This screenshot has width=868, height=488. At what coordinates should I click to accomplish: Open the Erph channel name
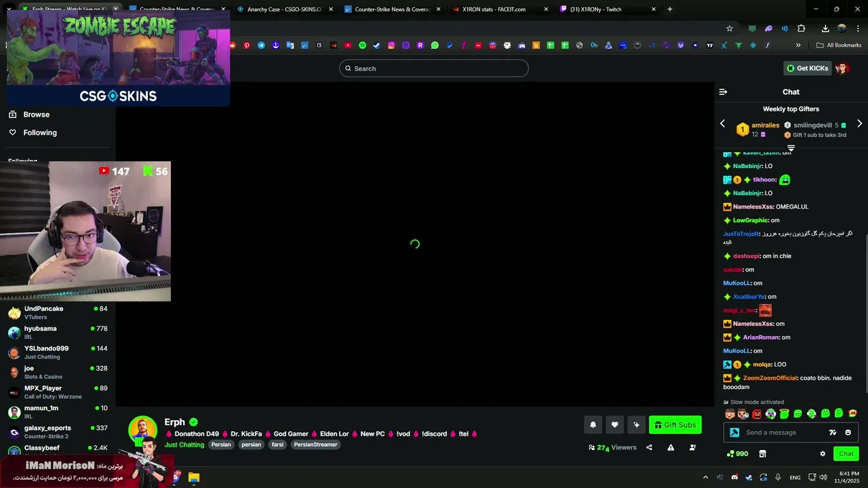tap(174, 422)
